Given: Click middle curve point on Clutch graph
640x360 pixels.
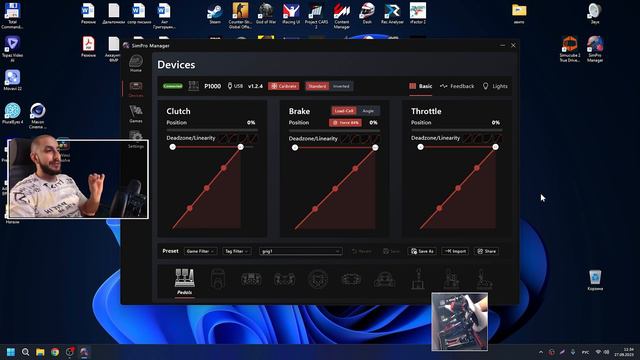Looking at the screenshot, I should click(x=207, y=188).
